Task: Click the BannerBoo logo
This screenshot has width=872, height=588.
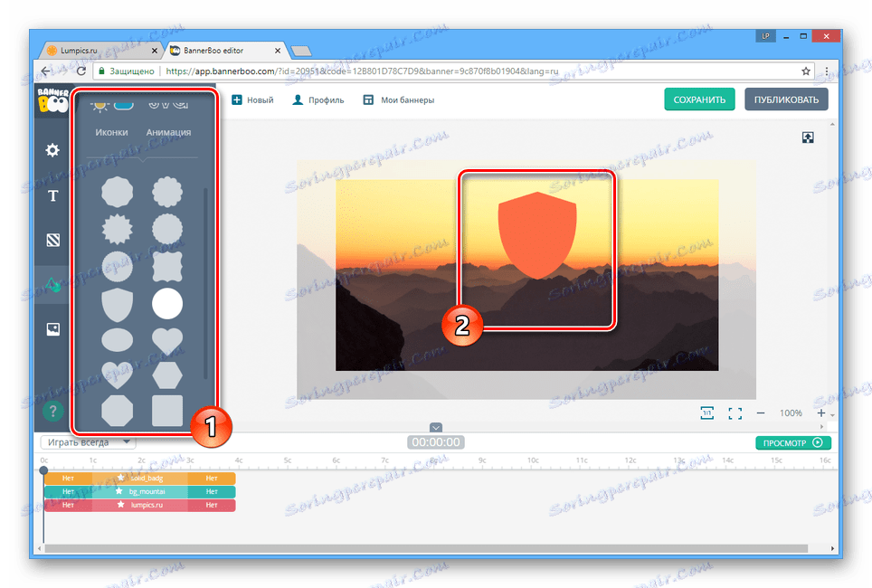Action: coord(52,100)
